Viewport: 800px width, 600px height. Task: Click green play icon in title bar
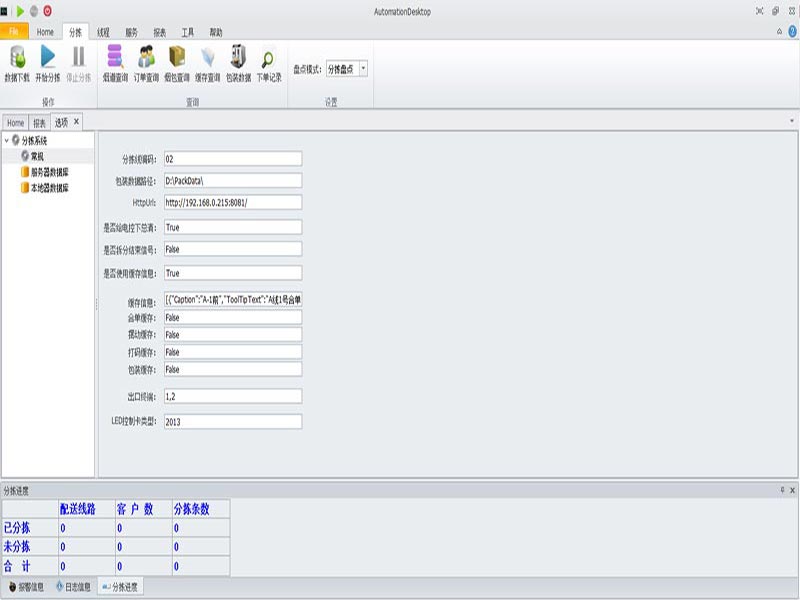[20, 10]
